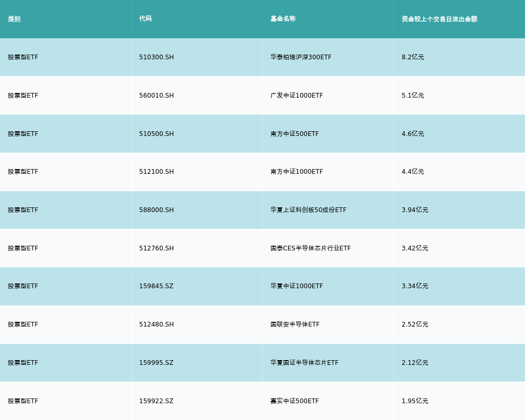Select fund name 华夏上证科创板50成份ETF

pos(308,210)
